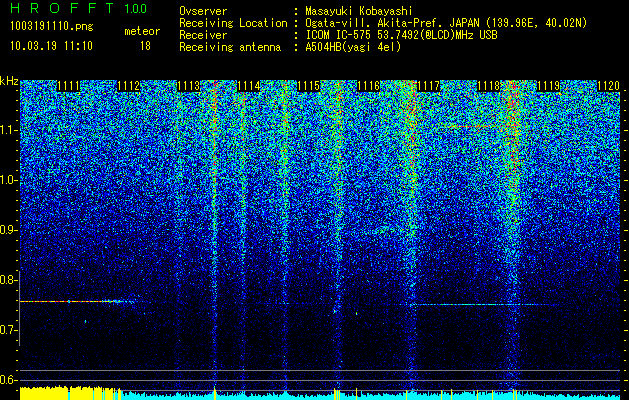Click the yellow signal-level bar at bottom left
Screen dimensions: 629x400
70,393
